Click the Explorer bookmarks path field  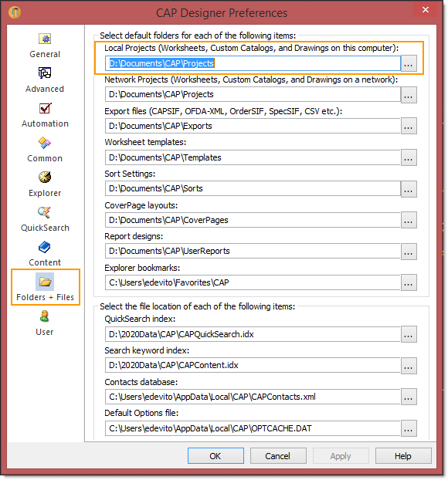253,282
